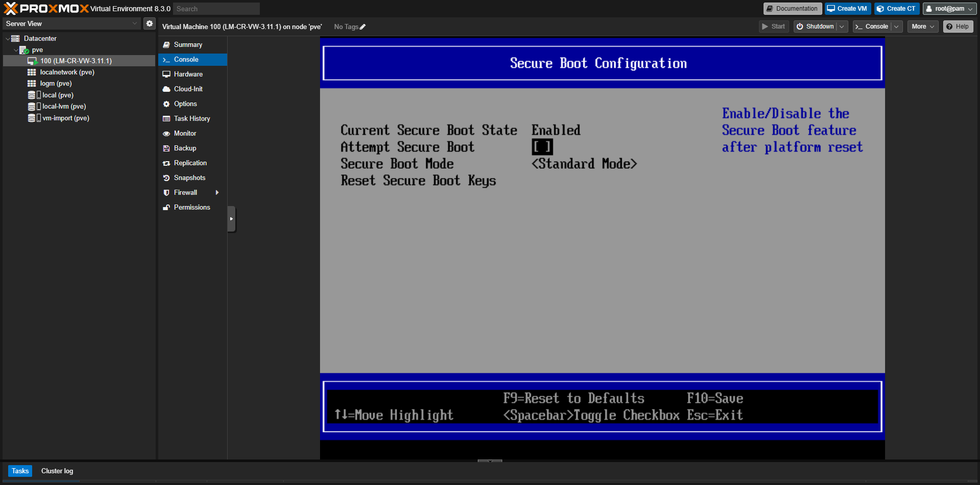Open the Permissions panel
The image size is (980, 485).
192,207
